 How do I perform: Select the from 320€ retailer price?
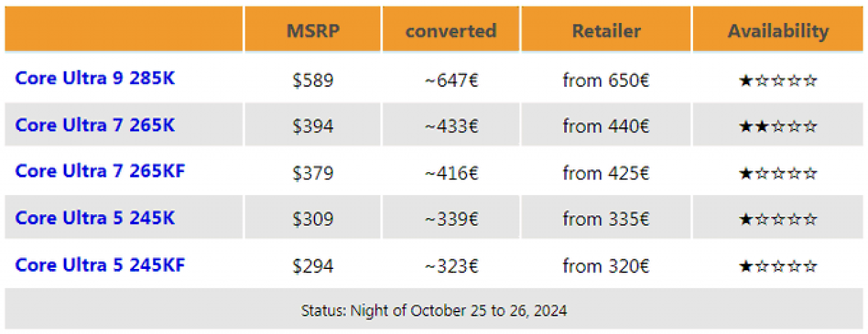click(x=606, y=266)
